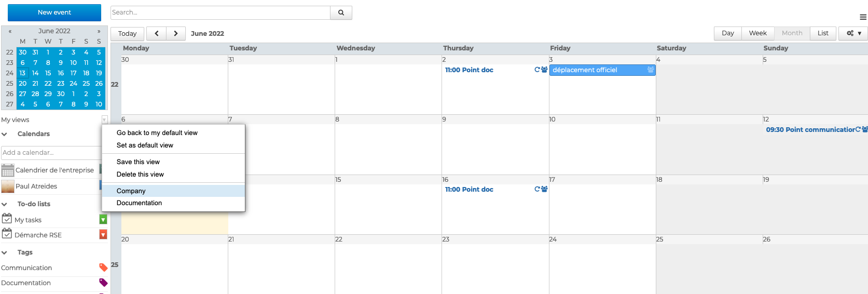Go to the previous month with left arrow
The width and height of the screenshot is (868, 294).
pos(157,33)
